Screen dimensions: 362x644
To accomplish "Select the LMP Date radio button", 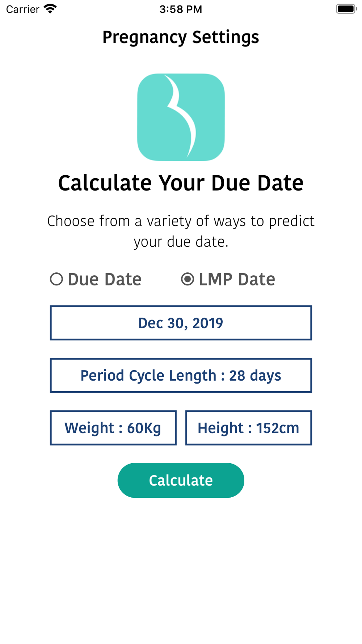I will (188, 279).
